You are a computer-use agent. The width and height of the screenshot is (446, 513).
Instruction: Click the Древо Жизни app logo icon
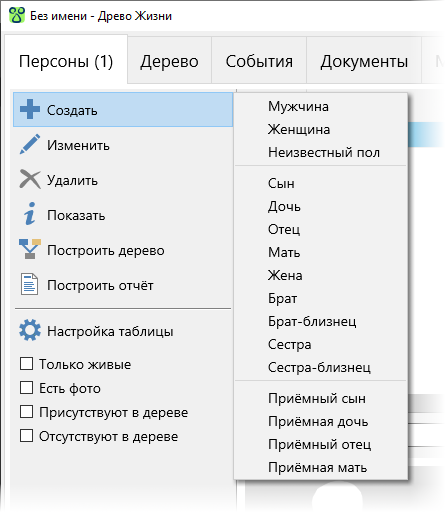click(x=17, y=15)
